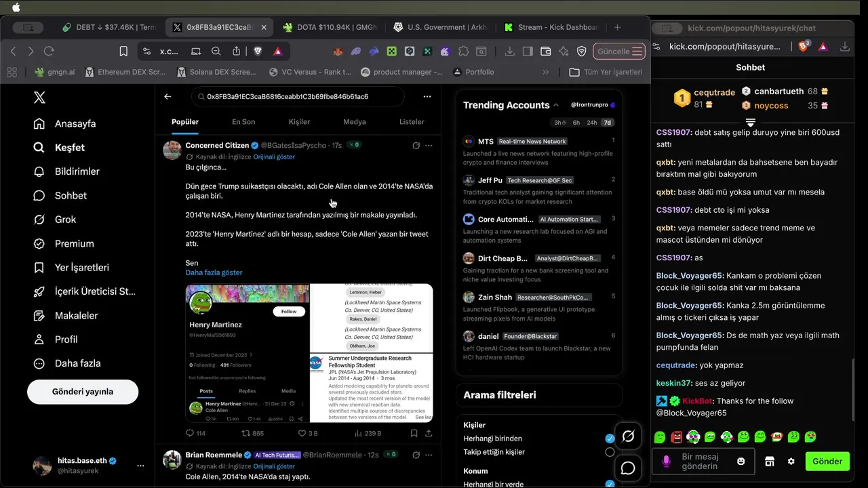Screen dimensions: 868x488
Task: Switch to 'DOTA $110.94K' browser tab
Action: [330, 27]
